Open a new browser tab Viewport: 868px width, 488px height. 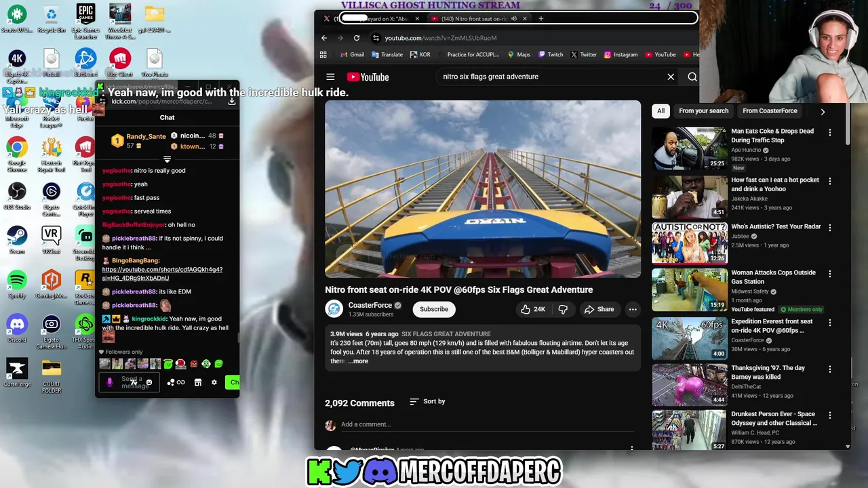tap(540, 18)
